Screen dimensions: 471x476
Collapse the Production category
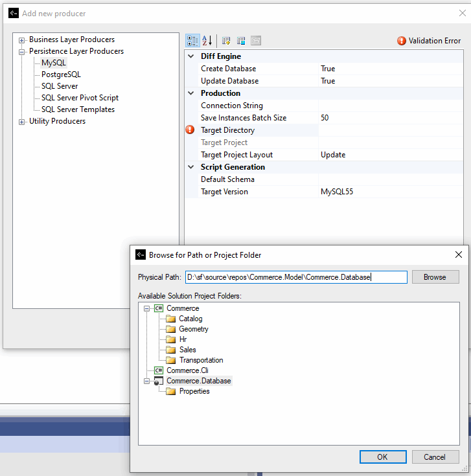pyautogui.click(x=191, y=93)
